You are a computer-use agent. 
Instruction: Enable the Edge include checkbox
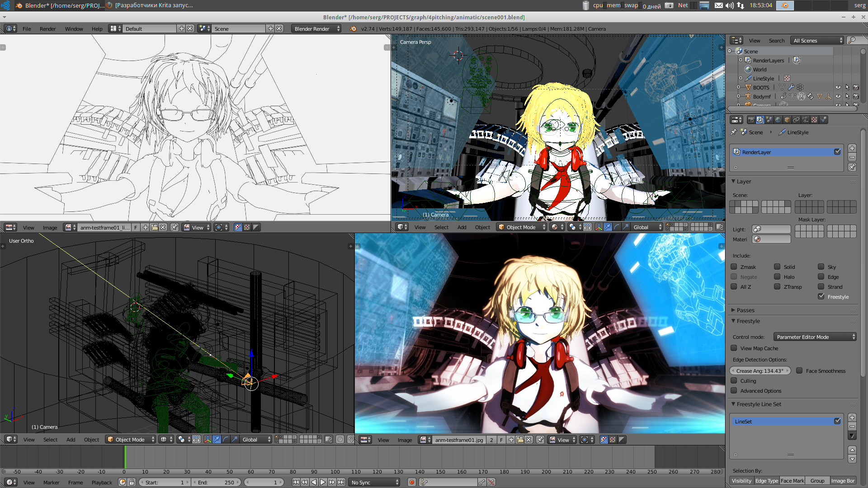coord(821,277)
